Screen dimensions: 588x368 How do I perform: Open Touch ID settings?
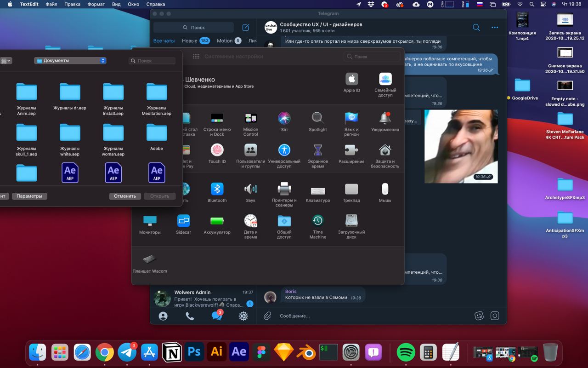pyautogui.click(x=217, y=154)
